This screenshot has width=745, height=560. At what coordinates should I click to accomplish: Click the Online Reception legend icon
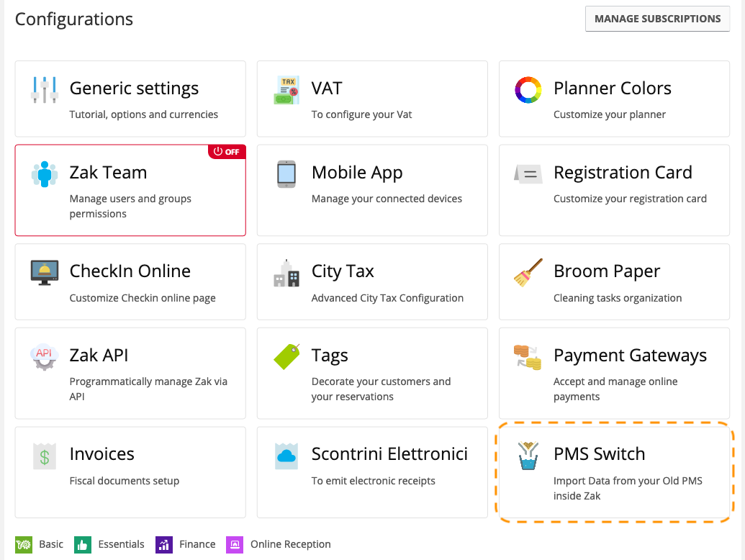pyautogui.click(x=235, y=545)
